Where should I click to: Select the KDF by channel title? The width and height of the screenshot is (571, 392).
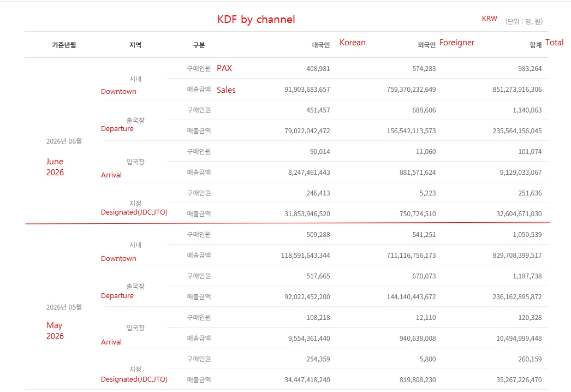(x=256, y=19)
